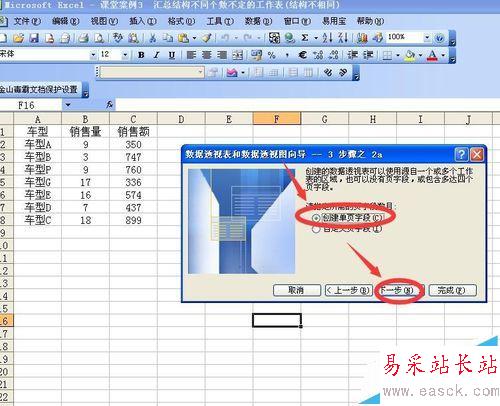Open the font name dropdown 宋体

pos(93,55)
